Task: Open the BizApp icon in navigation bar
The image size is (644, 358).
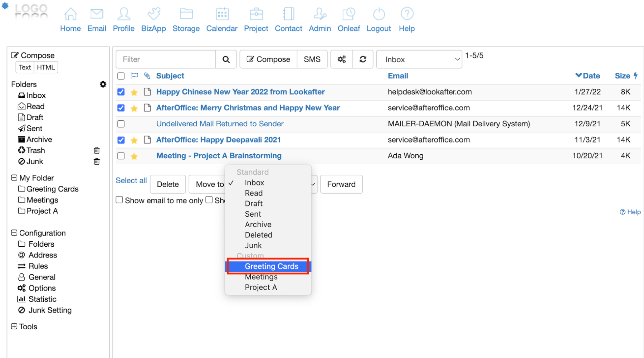Action: point(153,14)
